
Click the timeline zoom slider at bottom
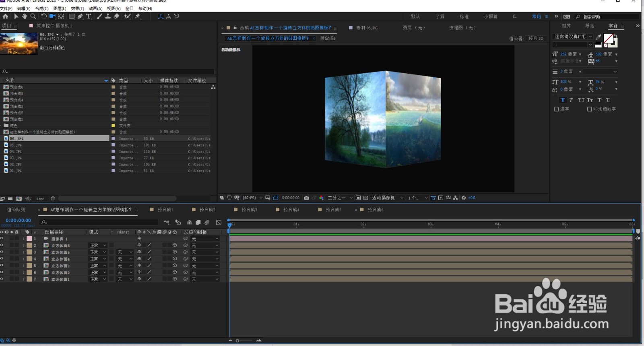click(244, 341)
